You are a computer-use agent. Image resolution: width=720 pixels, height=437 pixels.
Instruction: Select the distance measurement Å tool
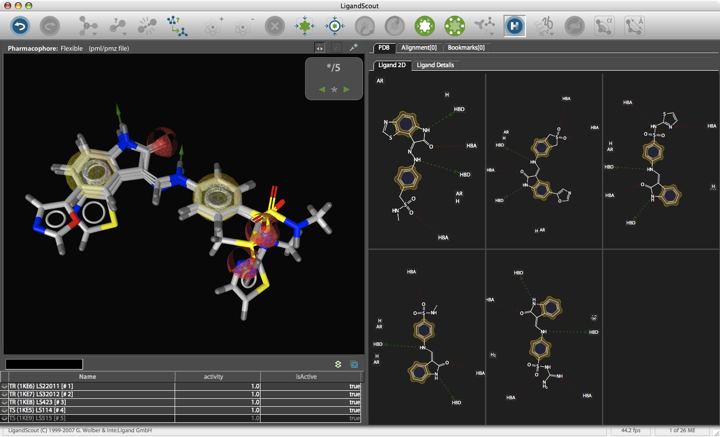pyautogui.click(x=635, y=26)
